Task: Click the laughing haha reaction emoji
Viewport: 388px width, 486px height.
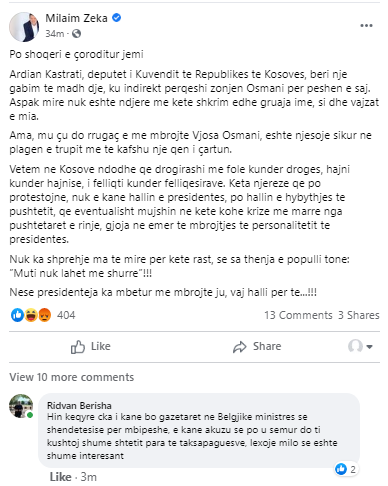Action: click(x=31, y=315)
